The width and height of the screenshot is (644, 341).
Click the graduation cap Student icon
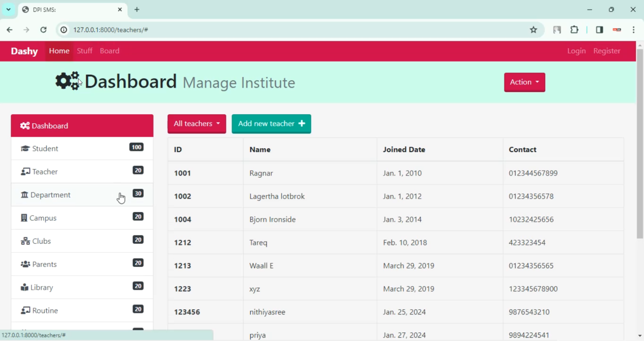point(25,149)
